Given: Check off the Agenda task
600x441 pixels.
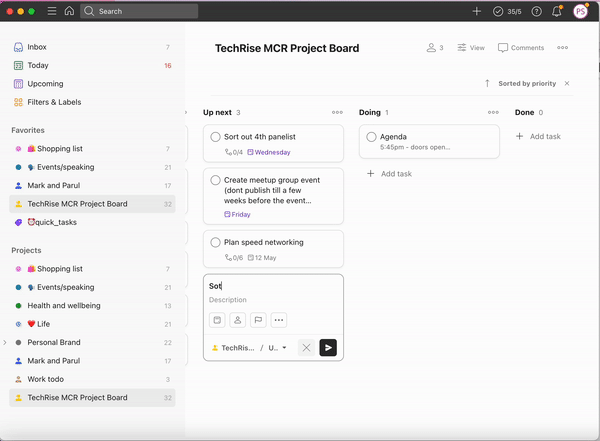Looking at the screenshot, I should tap(371, 137).
